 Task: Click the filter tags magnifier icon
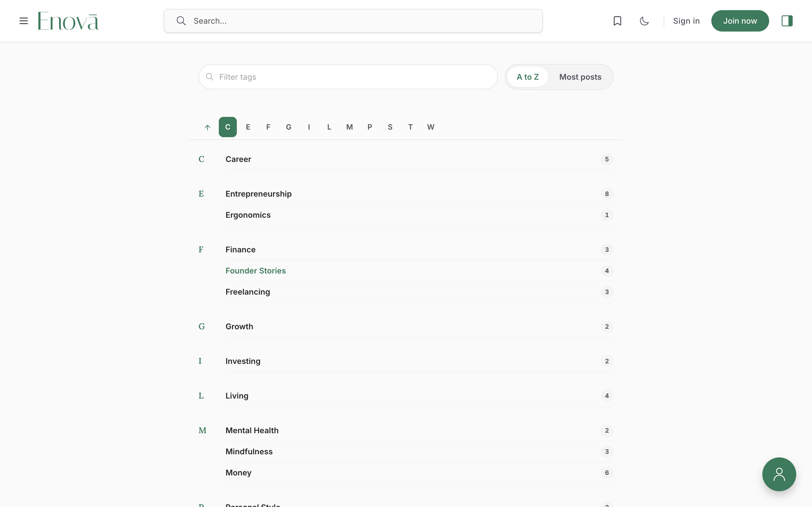click(x=210, y=77)
